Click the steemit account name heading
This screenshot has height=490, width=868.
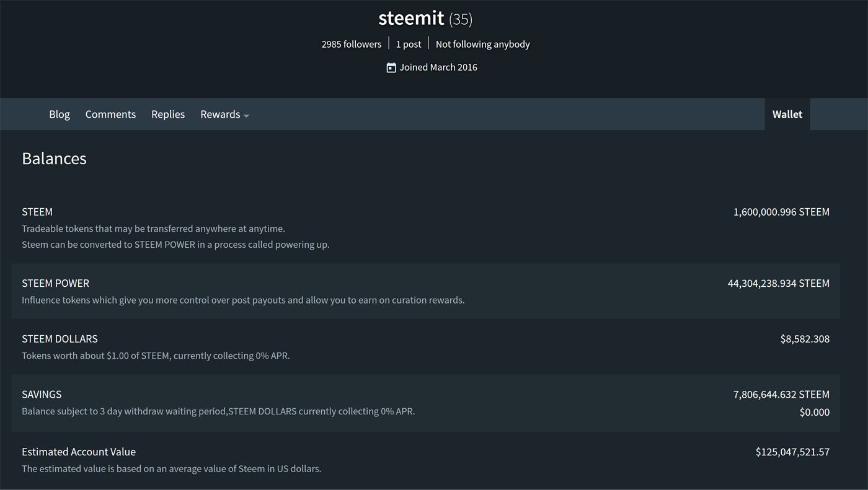pos(411,18)
